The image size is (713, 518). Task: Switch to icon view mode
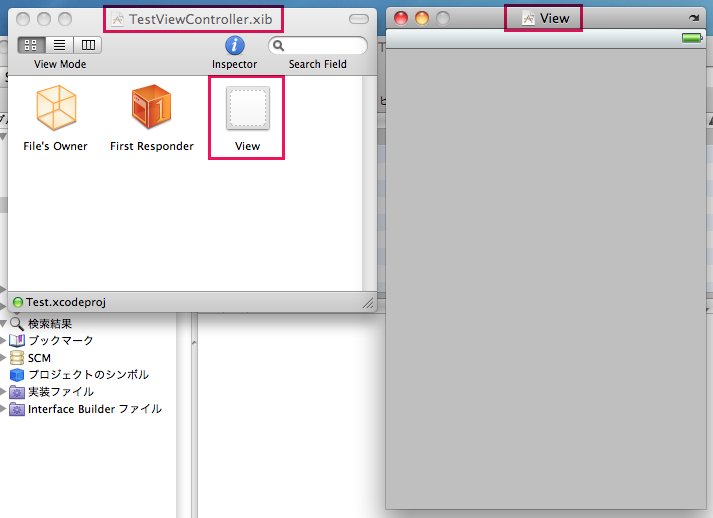coord(31,45)
